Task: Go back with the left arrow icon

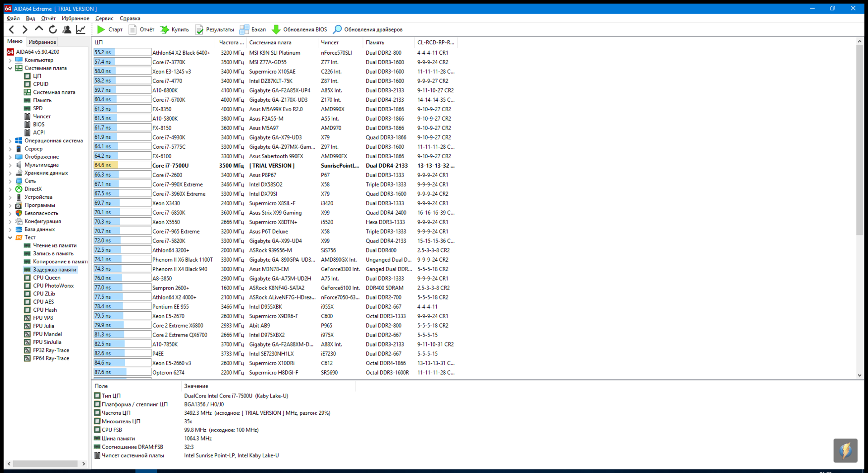Action: coord(12,29)
